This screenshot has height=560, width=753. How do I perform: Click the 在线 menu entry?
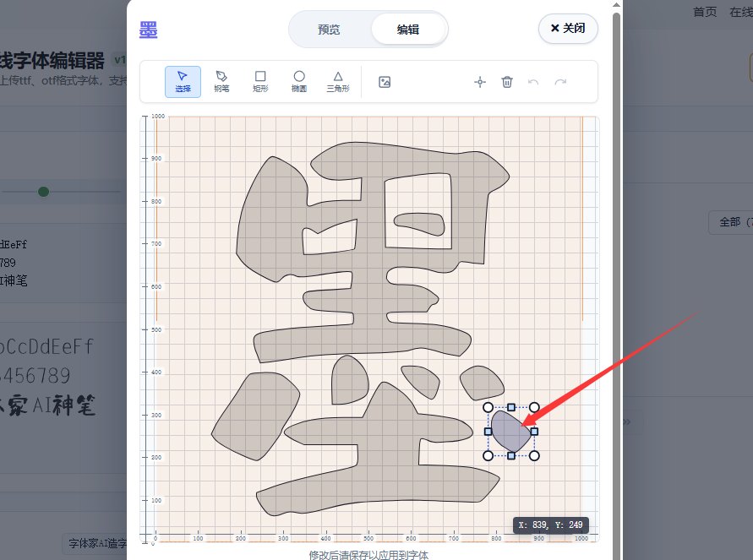tap(740, 12)
